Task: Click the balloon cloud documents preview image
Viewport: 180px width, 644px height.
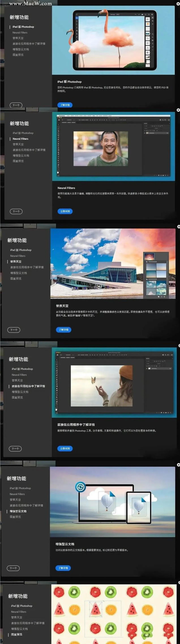Action: [x=112, y=502]
